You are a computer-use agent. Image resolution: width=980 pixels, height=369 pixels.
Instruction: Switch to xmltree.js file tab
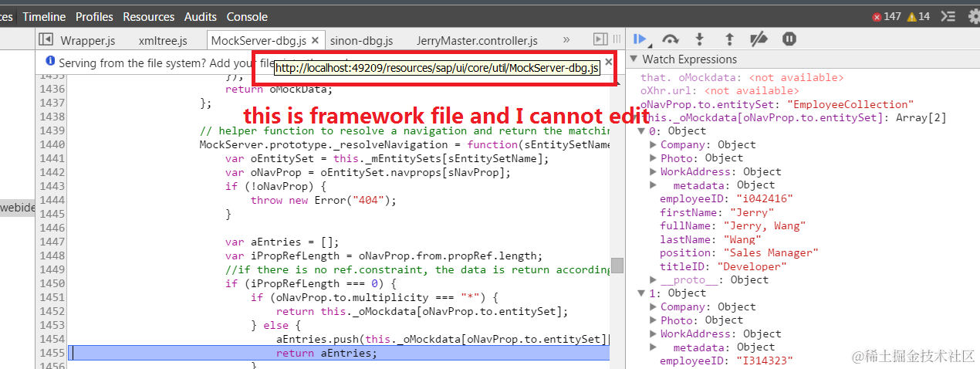(x=163, y=40)
